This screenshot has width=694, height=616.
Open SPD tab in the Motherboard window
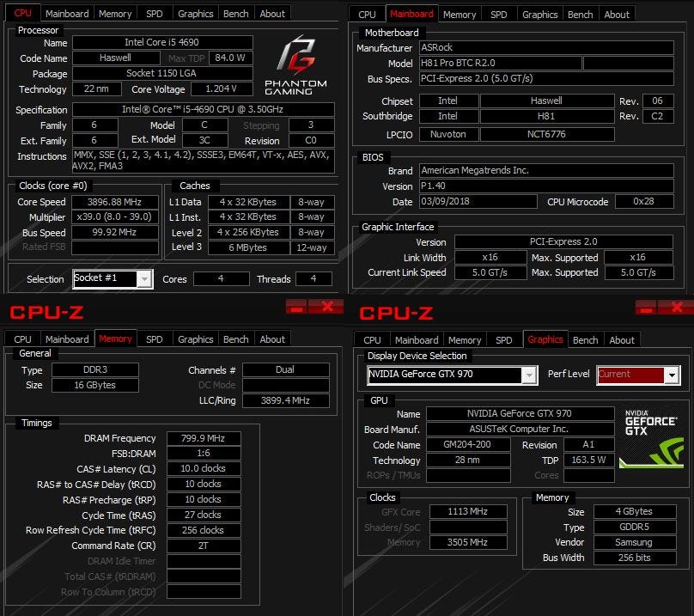pyautogui.click(x=498, y=15)
